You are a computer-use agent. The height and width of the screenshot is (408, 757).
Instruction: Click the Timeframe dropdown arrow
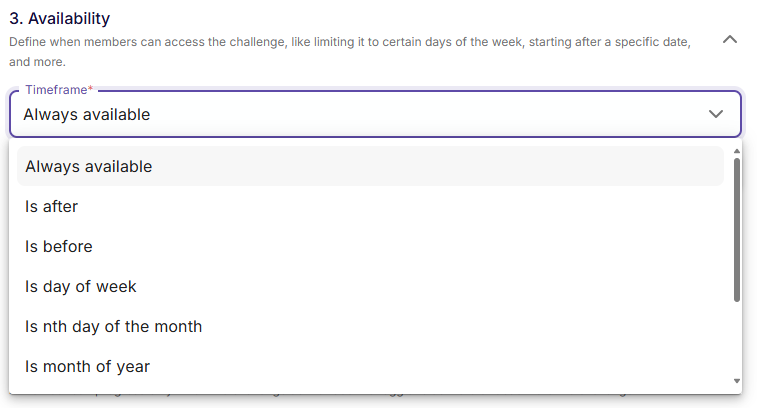pyautogui.click(x=716, y=114)
